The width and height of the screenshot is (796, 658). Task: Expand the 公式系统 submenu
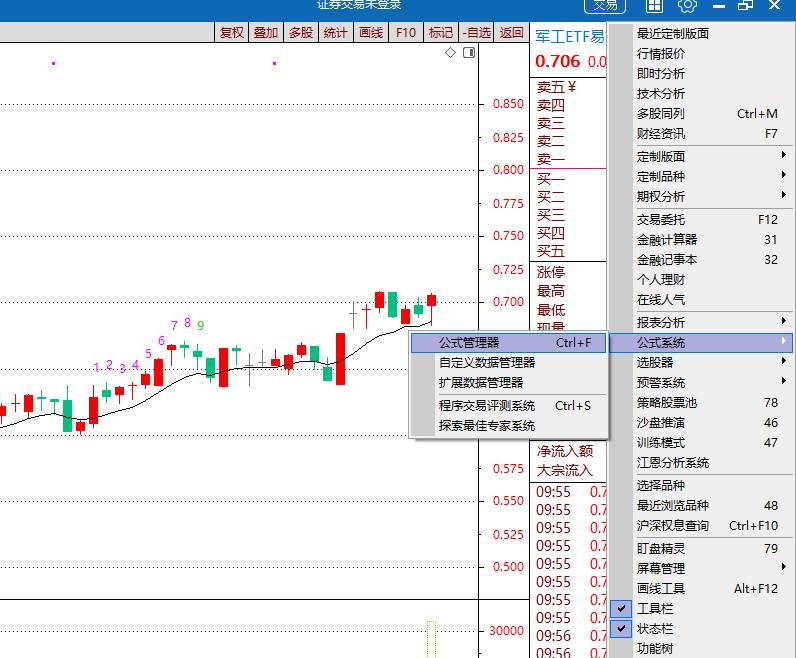[701, 342]
